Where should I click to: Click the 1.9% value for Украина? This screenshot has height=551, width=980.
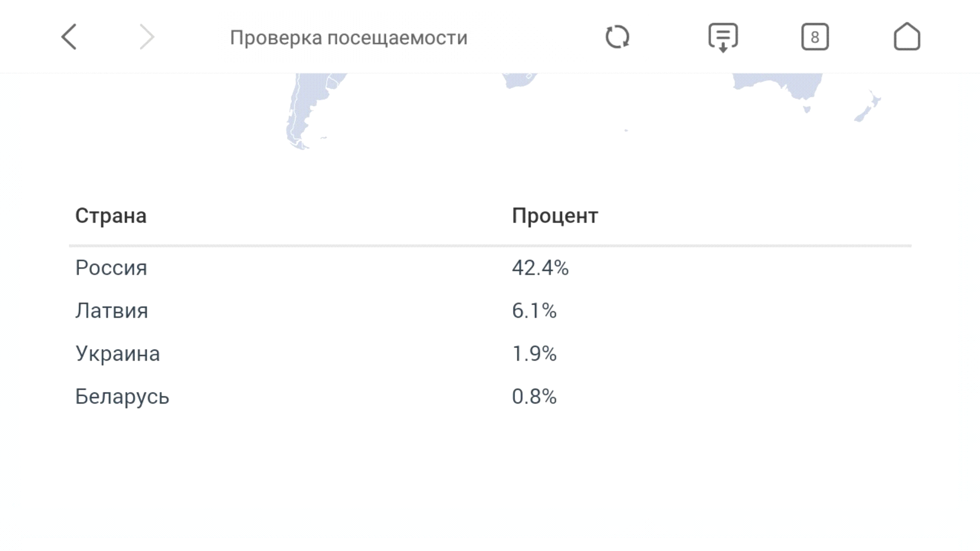(x=534, y=354)
